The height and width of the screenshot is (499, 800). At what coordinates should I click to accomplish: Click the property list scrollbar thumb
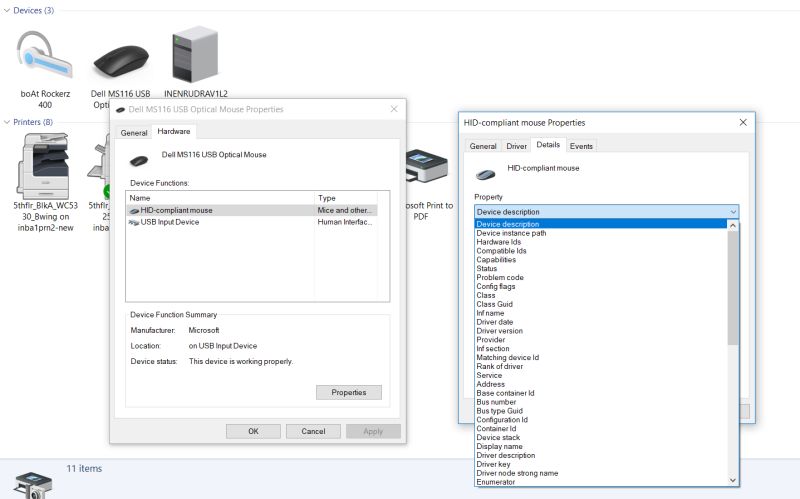pos(733,288)
